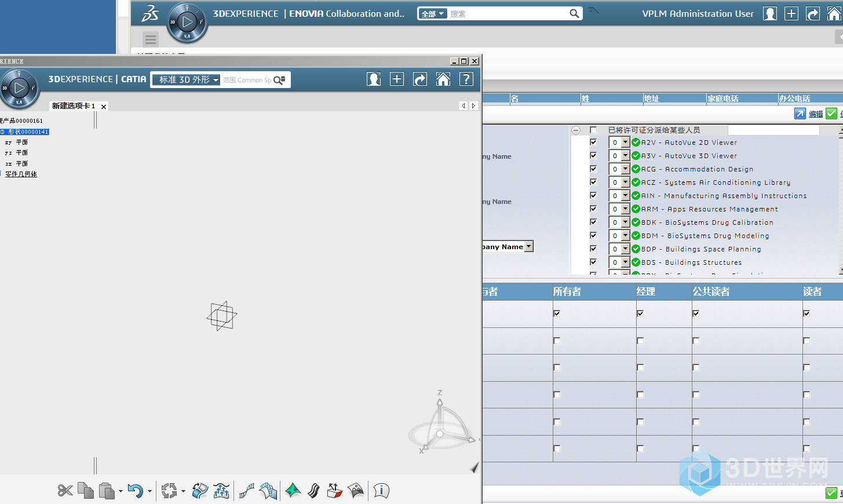
Task: Click the striped surface analysis icon
Action: tap(268, 491)
